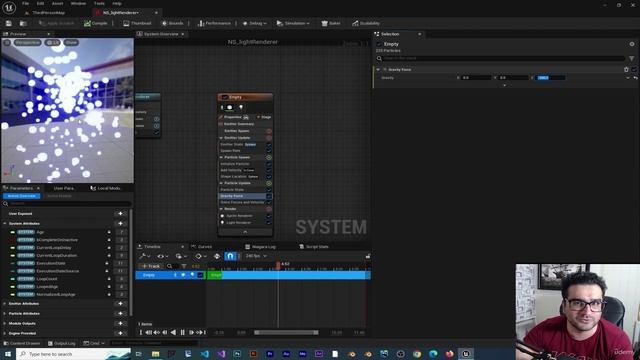
Task: Click the timeline playhead marker
Action: pyautogui.click(x=278, y=265)
